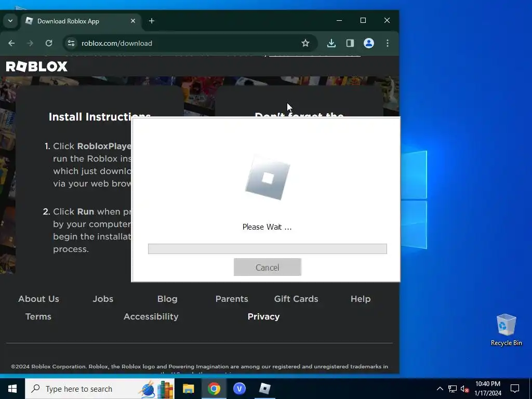This screenshot has height=399, width=532.
Task: Open the clock showing 10:40 PM
Action: [x=487, y=389]
